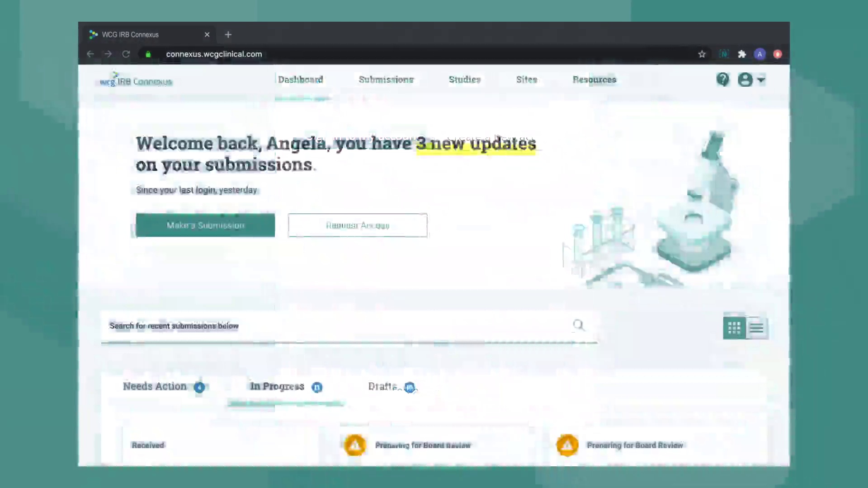
Task: Click the teal N extension icon
Action: (x=724, y=54)
